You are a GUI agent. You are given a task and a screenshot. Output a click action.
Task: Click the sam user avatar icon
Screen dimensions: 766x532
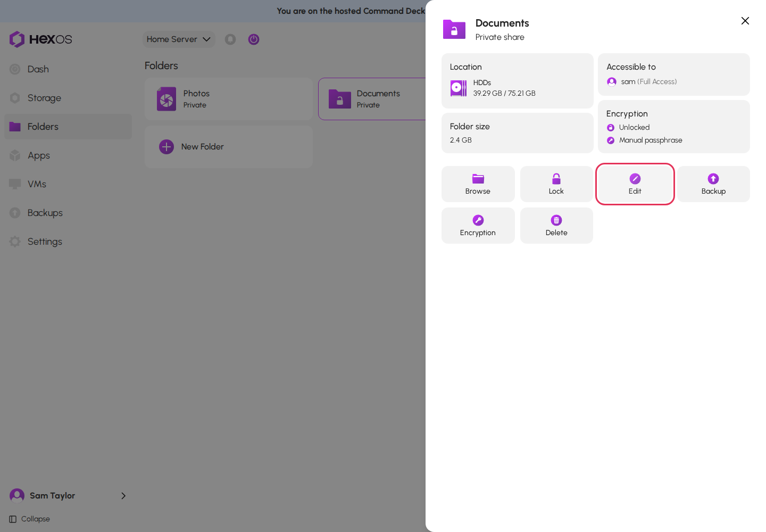pos(612,81)
